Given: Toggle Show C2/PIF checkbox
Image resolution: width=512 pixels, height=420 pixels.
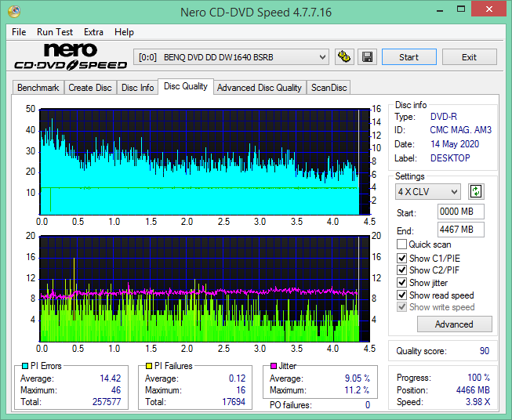Looking at the screenshot, I should pos(401,270).
